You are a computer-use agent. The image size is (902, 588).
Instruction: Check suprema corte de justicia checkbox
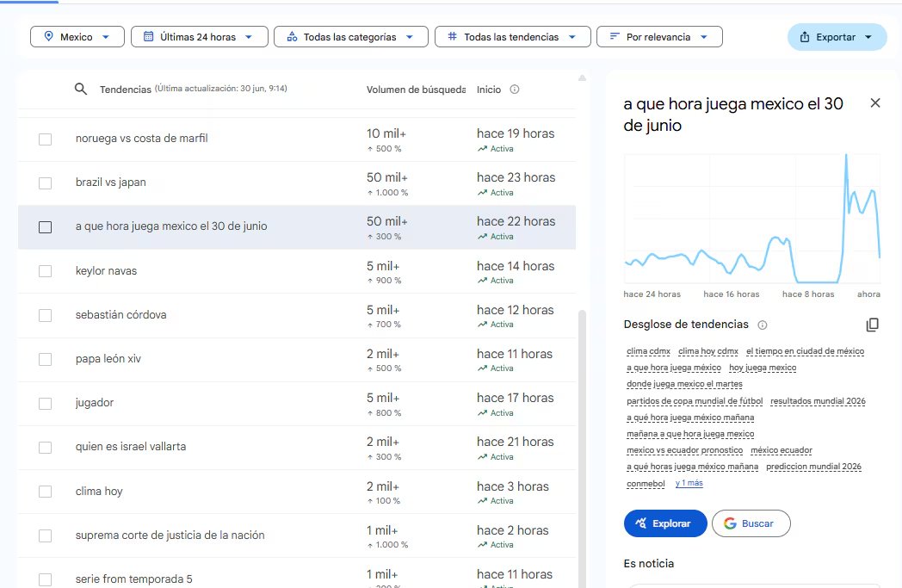pos(45,535)
